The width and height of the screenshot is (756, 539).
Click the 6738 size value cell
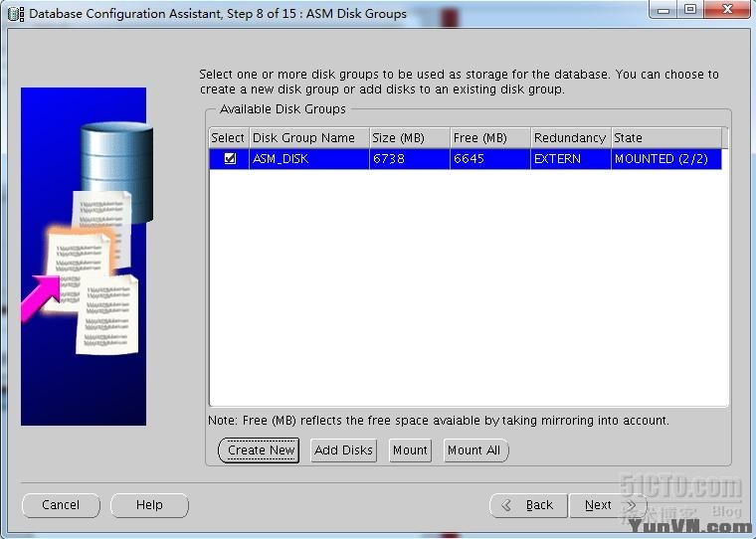[x=410, y=159]
